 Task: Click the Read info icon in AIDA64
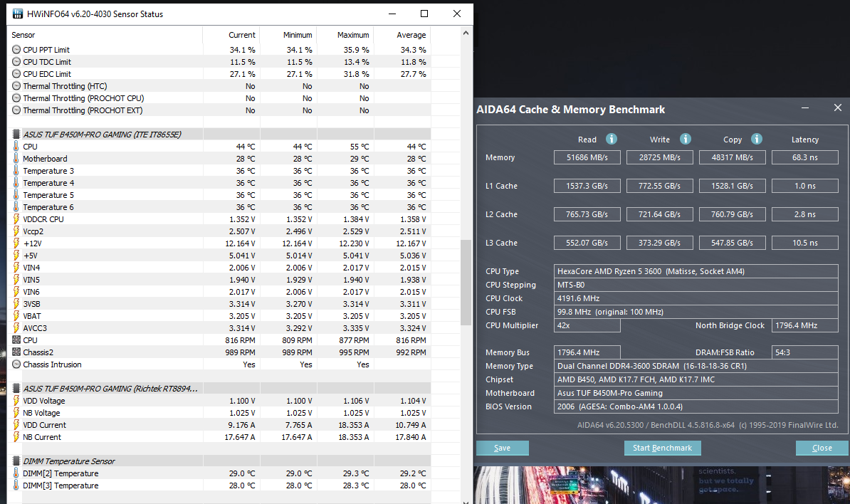pyautogui.click(x=611, y=140)
